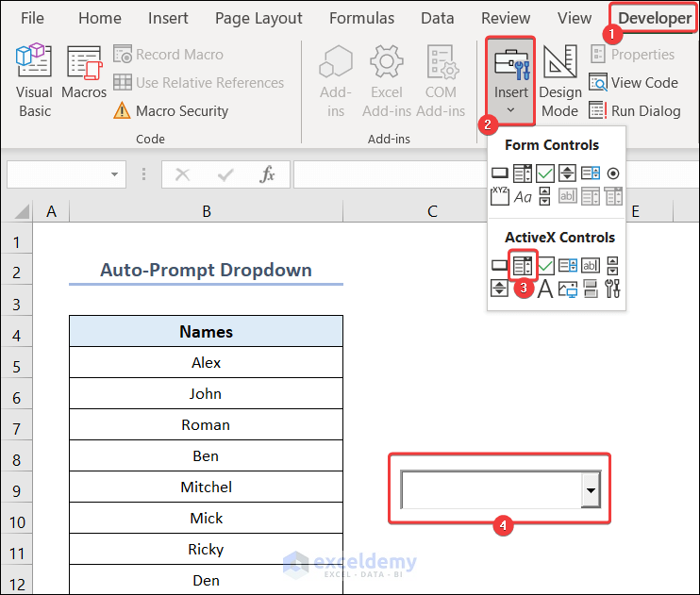Image resolution: width=700 pixels, height=595 pixels.
Task: Click the formula bar Enter checkmark
Action: [225, 174]
